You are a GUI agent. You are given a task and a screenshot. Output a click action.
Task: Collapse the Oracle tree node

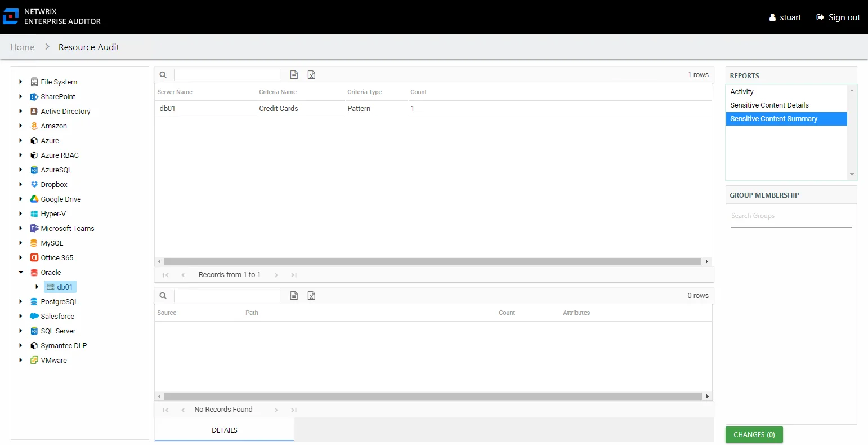click(x=21, y=272)
